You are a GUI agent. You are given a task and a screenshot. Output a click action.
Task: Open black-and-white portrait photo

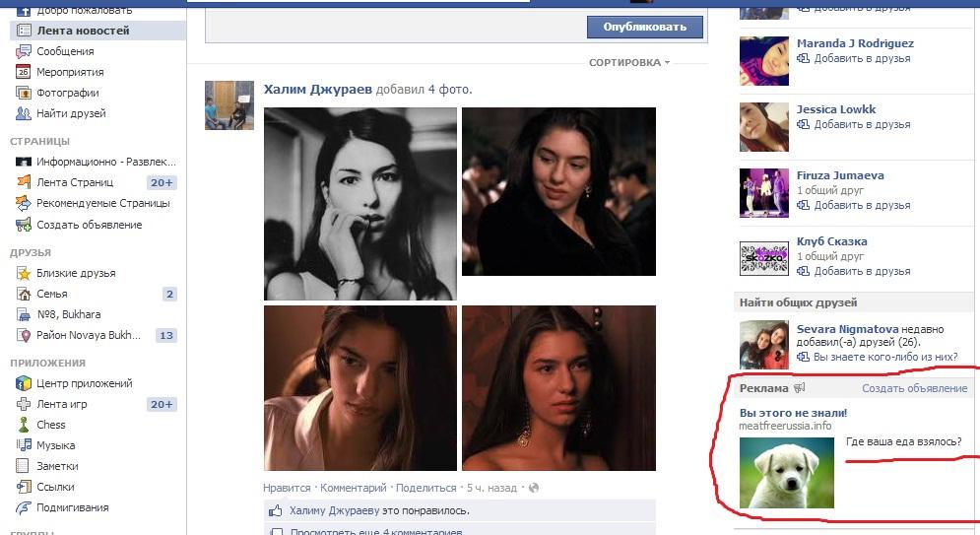(x=360, y=204)
